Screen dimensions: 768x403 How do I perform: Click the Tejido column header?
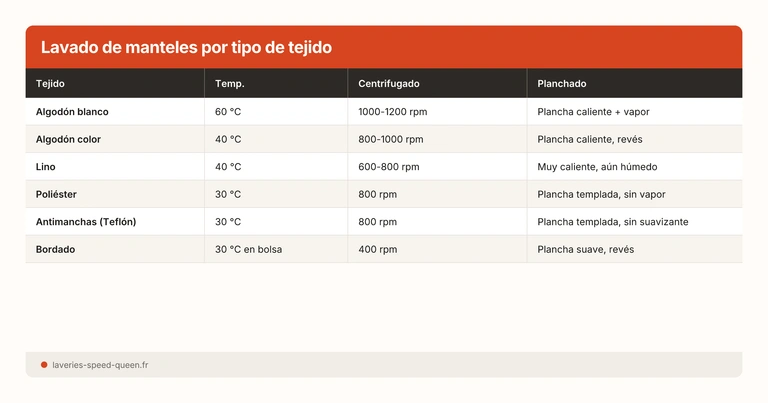(50, 84)
